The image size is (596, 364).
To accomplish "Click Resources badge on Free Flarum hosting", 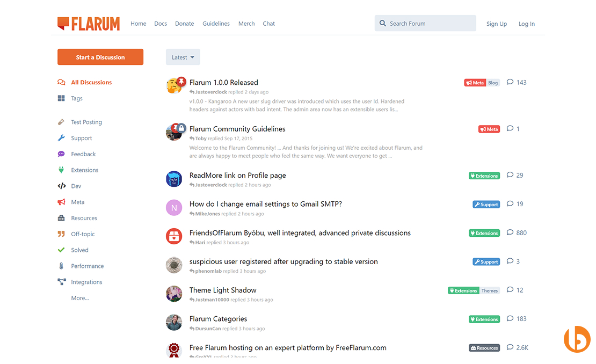I will click(x=484, y=348).
